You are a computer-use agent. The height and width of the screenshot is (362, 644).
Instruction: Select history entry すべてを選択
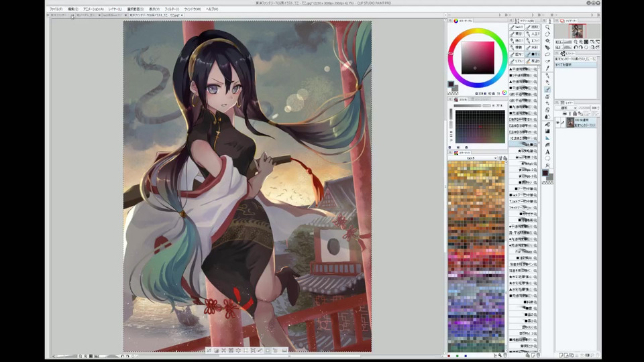click(576, 65)
